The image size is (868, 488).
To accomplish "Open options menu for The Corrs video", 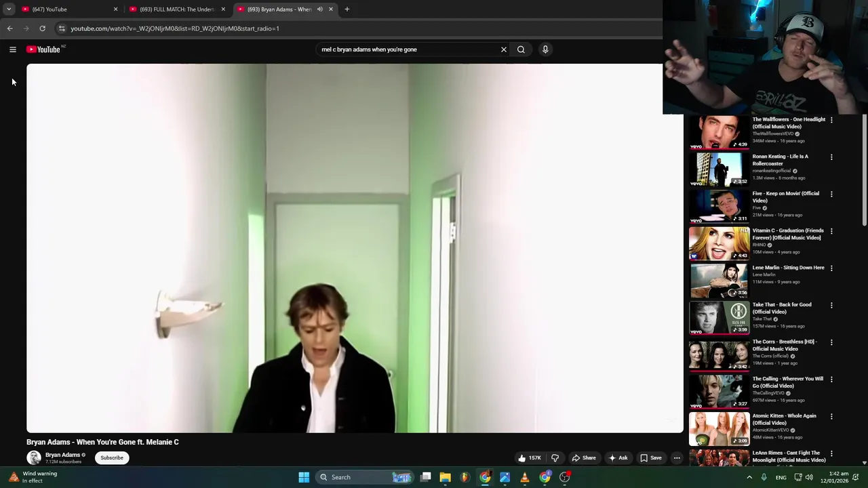I will [x=831, y=342].
